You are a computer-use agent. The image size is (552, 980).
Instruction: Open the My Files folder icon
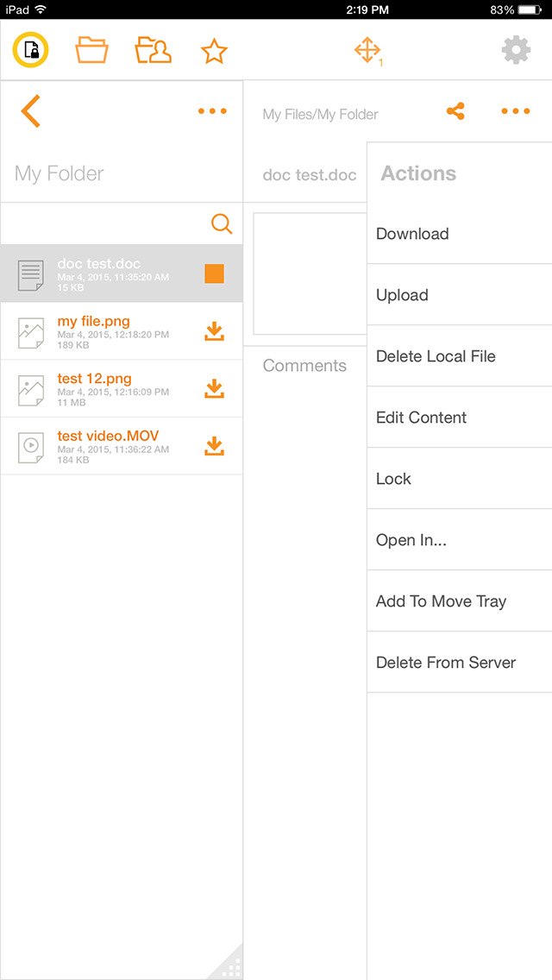(91, 51)
